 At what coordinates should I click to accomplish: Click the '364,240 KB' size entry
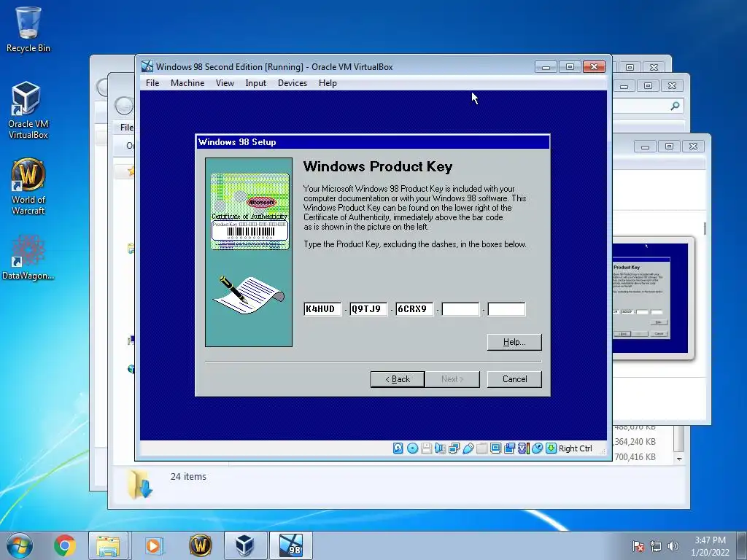coord(635,441)
